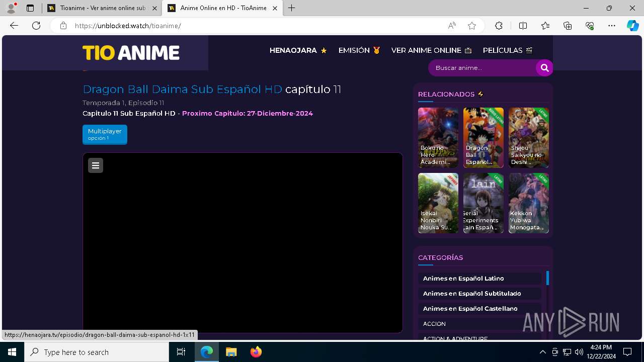The width and height of the screenshot is (644, 362).
Task: Open volume control in system tray
Action: point(579,352)
